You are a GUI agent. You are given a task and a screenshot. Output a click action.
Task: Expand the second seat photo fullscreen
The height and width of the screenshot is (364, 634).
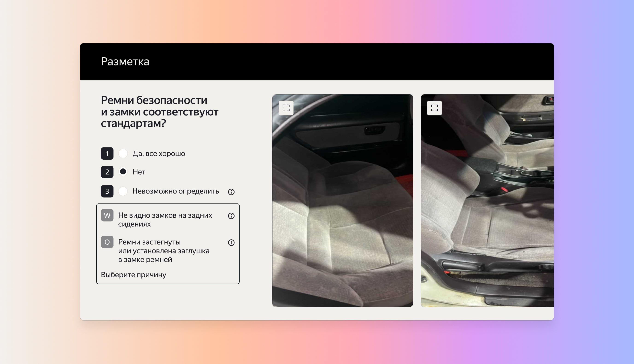(x=434, y=108)
